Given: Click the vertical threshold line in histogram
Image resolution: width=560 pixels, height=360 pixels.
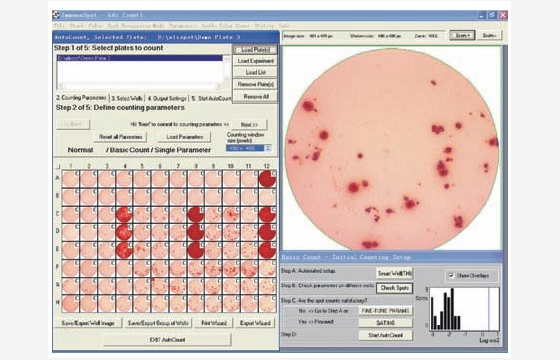Looking at the screenshot, I should pyautogui.click(x=488, y=309).
